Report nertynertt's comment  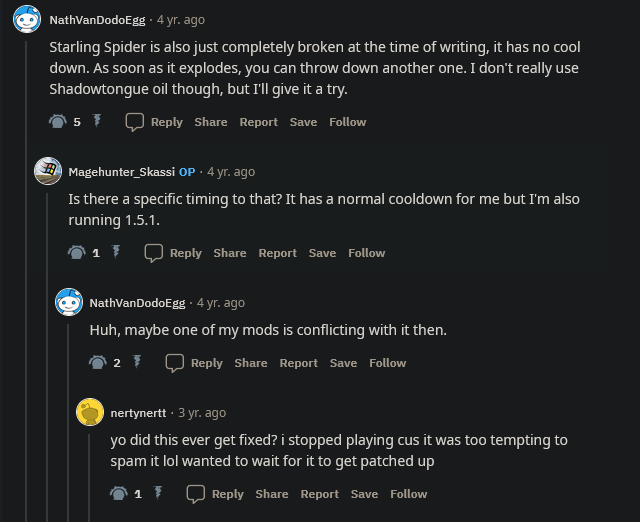[320, 493]
